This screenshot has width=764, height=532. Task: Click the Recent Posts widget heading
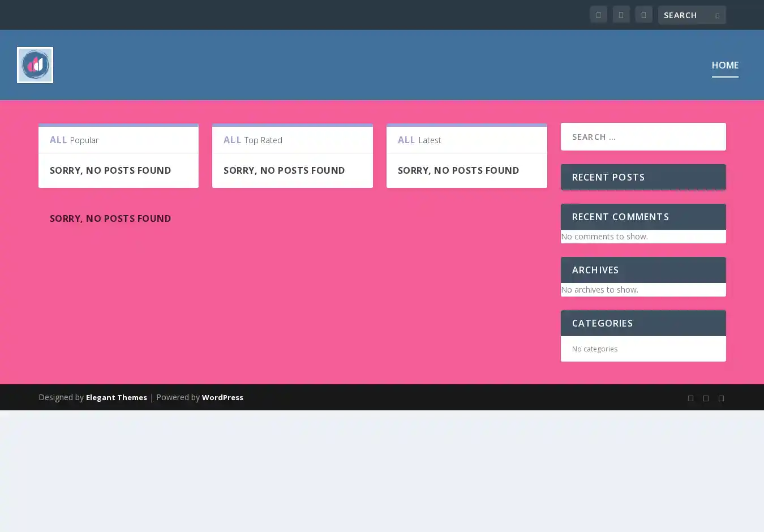click(x=608, y=177)
